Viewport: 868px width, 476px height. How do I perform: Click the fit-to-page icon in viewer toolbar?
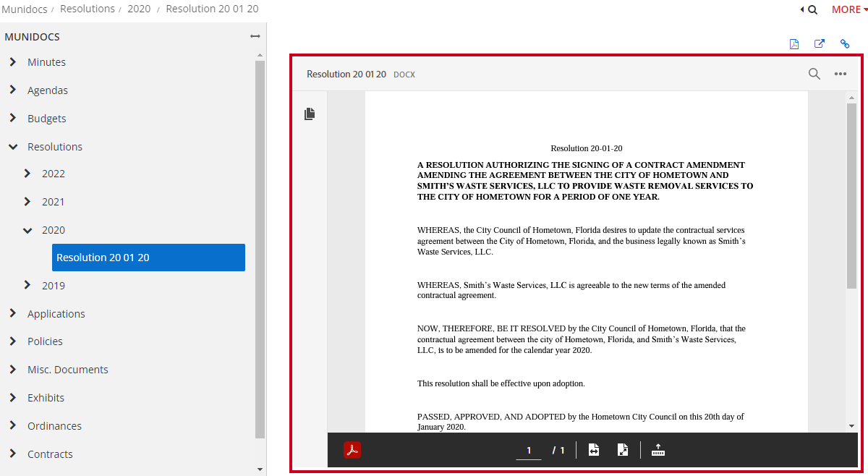(x=623, y=450)
